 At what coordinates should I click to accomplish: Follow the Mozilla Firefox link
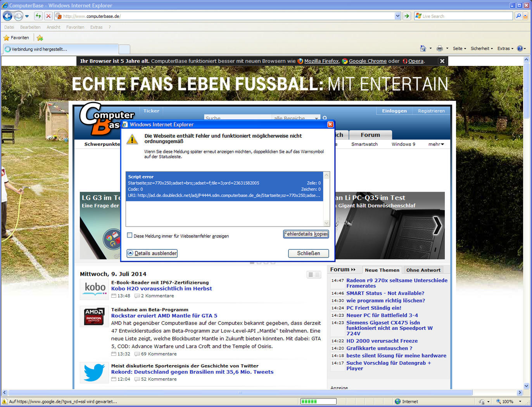click(321, 61)
